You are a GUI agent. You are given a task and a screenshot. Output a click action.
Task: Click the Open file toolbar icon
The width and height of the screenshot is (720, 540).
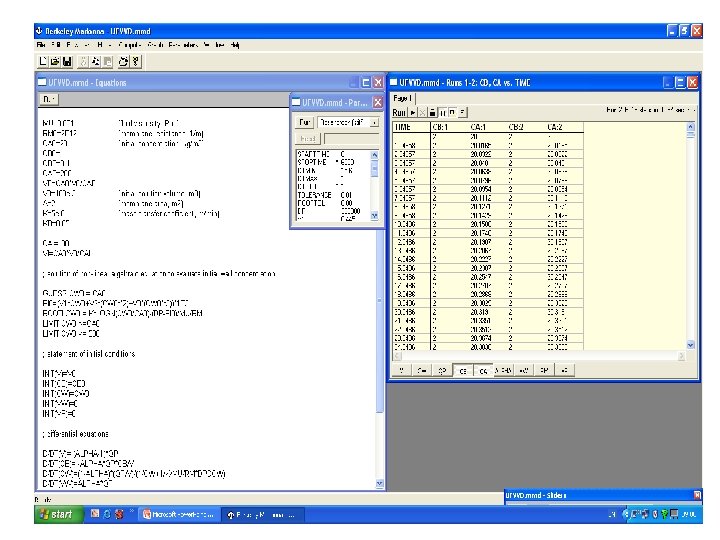55,61
